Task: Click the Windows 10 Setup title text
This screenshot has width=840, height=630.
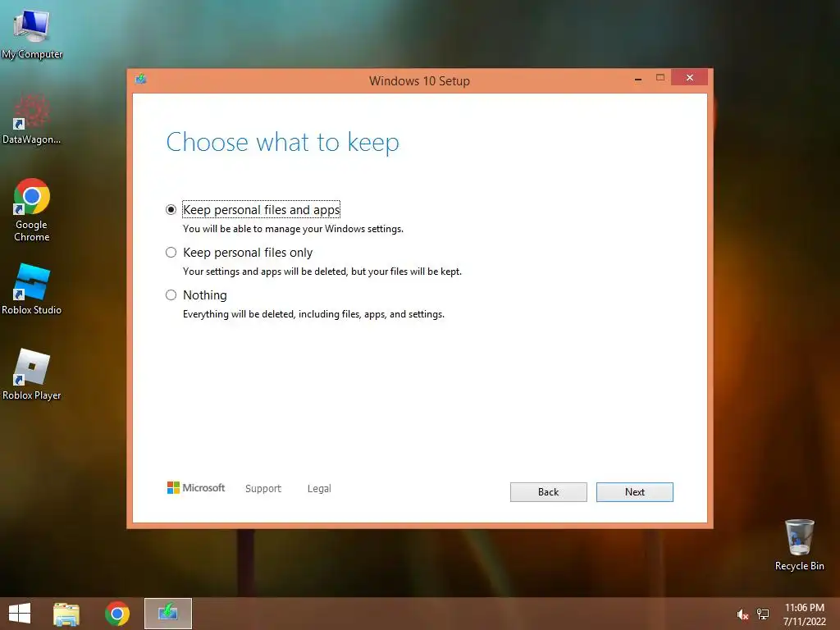Action: pyautogui.click(x=419, y=81)
